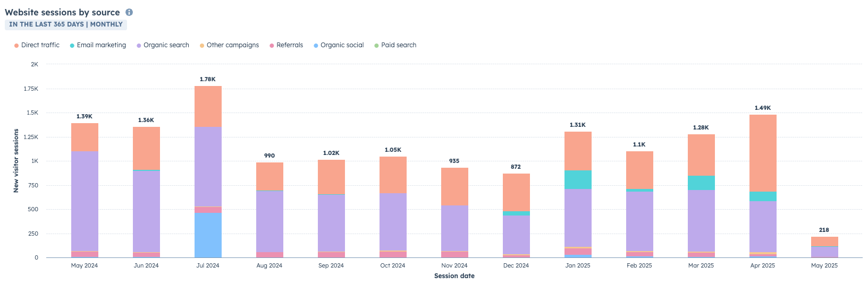Select the Direct traffic segment in Dec 2024
The width and height of the screenshot is (868, 293).
[x=516, y=192]
